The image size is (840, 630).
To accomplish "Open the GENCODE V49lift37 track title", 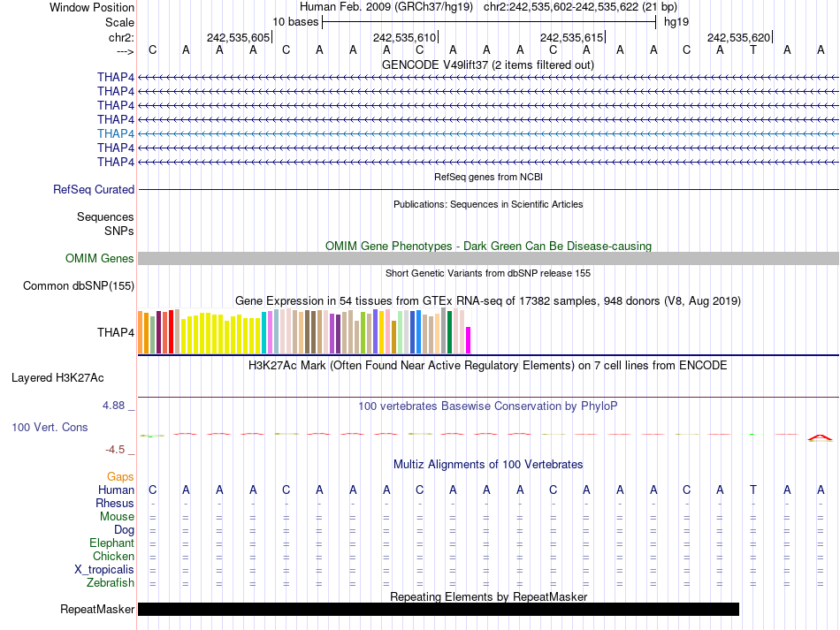I will 487,65.
